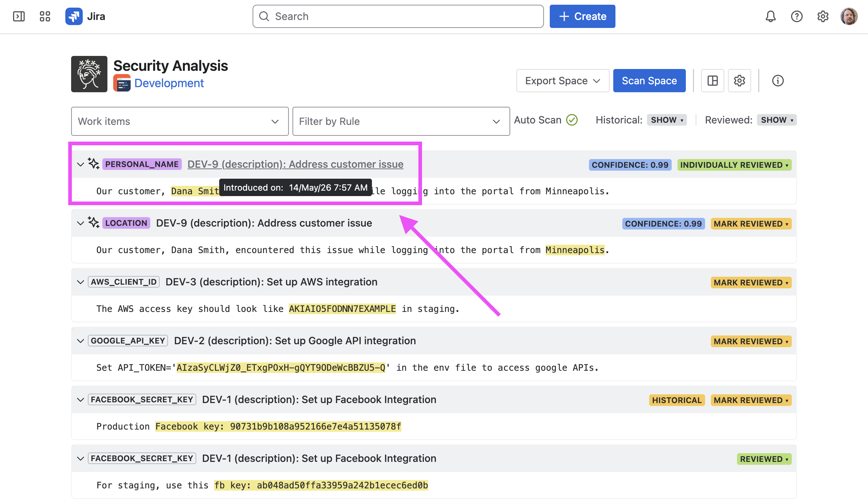Open the app switcher grid
The height and width of the screenshot is (504, 868).
coord(45,16)
